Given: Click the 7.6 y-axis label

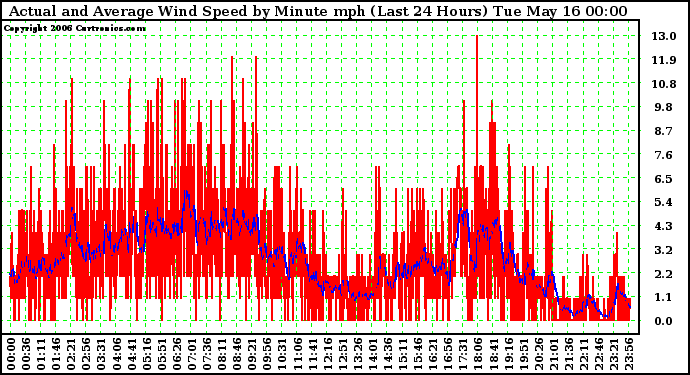Looking at the screenshot, I should [664, 155].
